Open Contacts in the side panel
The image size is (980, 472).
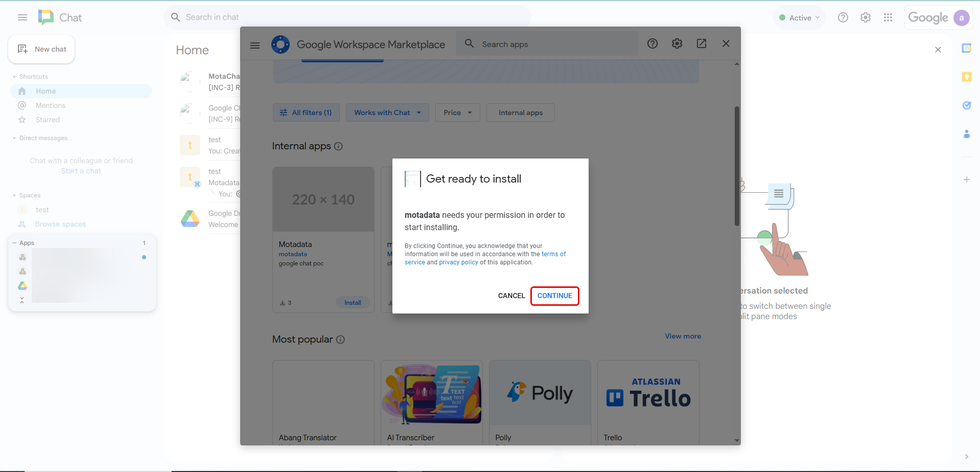coord(967,134)
